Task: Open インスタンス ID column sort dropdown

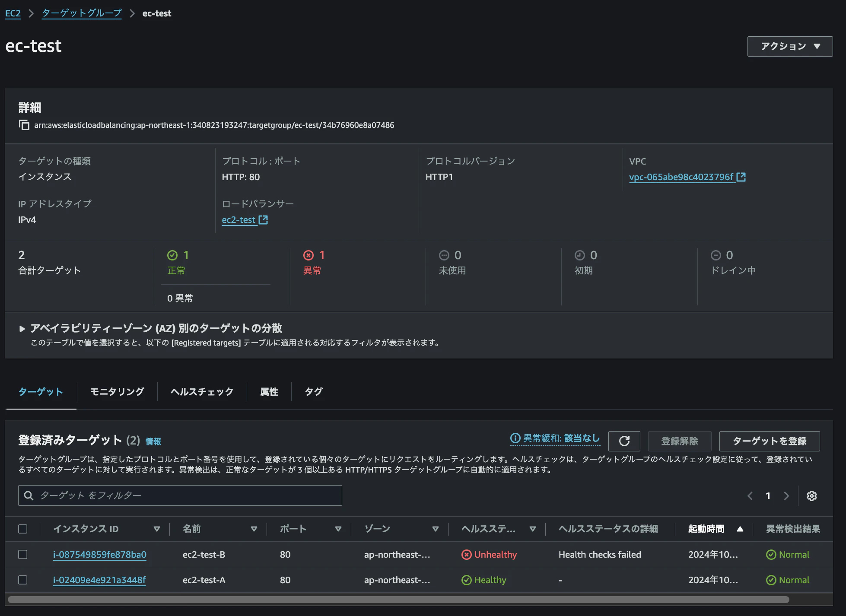Action: [157, 529]
